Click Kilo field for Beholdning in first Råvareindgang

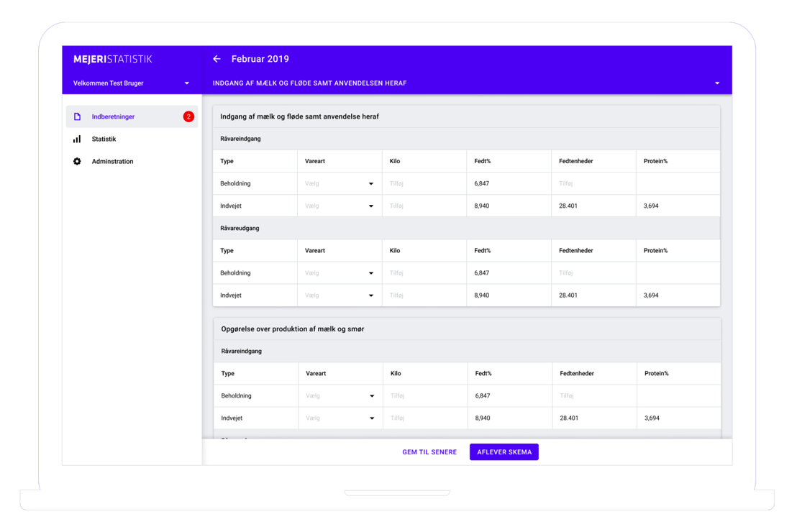[424, 183]
